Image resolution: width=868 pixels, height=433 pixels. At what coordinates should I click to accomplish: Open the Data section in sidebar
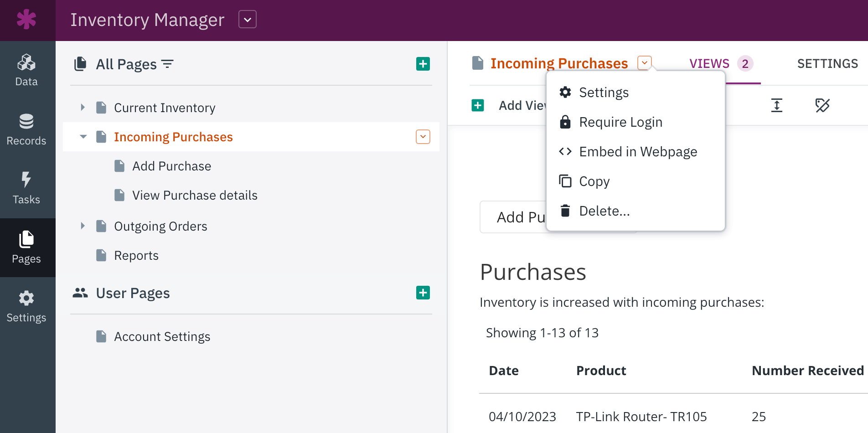26,70
